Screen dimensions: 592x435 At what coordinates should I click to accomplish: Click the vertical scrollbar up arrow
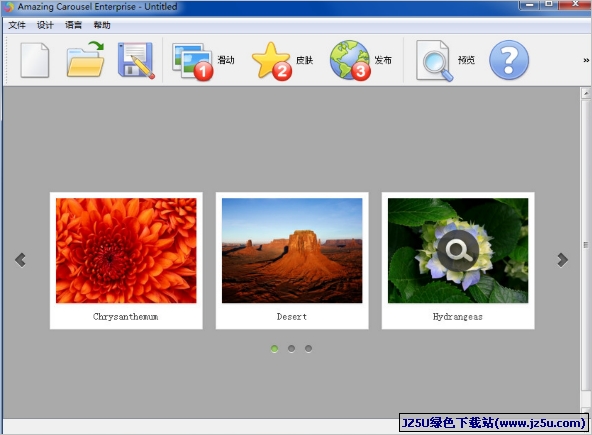586,93
